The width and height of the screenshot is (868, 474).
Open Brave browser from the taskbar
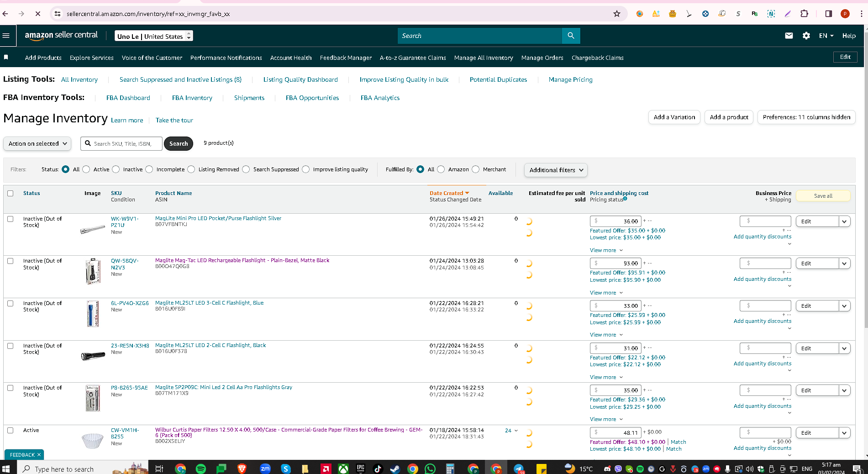[242, 469]
